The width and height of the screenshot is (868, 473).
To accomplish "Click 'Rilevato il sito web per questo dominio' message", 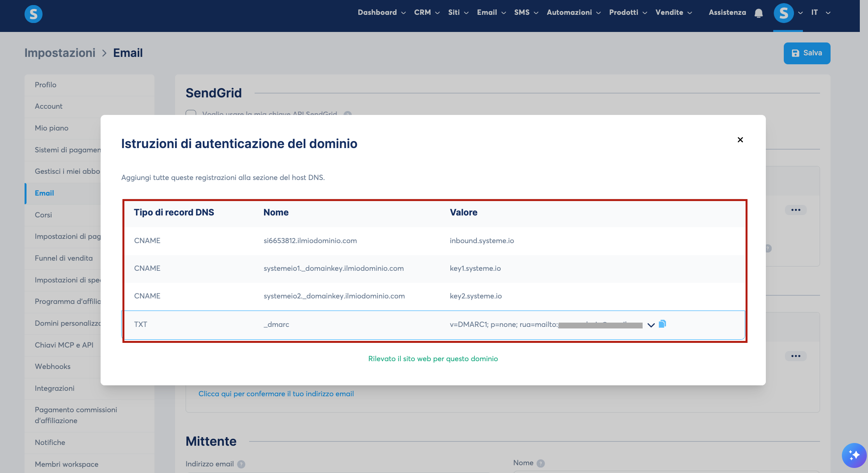I will click(x=433, y=359).
